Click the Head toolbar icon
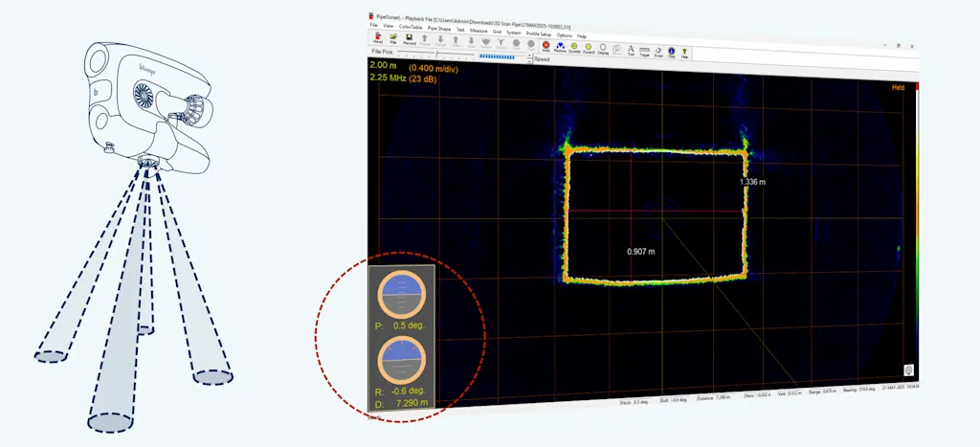This screenshot has width=980, height=447. point(378,37)
